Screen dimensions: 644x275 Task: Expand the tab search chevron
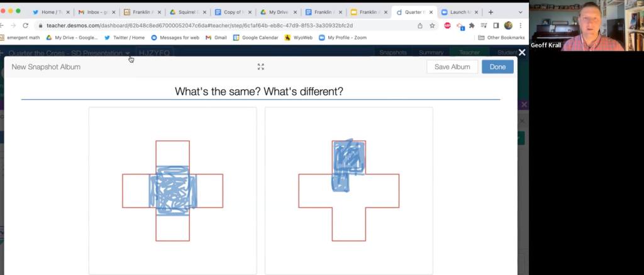pyautogui.click(x=520, y=12)
